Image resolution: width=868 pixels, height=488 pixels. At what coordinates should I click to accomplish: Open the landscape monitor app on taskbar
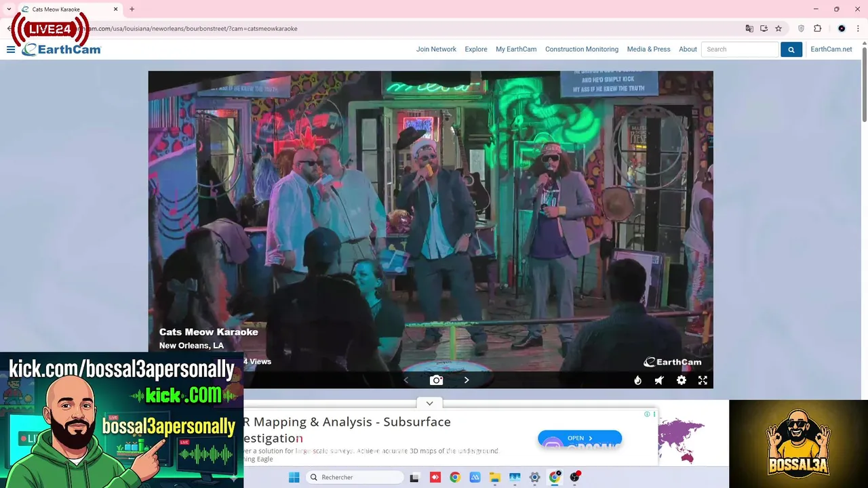click(515, 477)
